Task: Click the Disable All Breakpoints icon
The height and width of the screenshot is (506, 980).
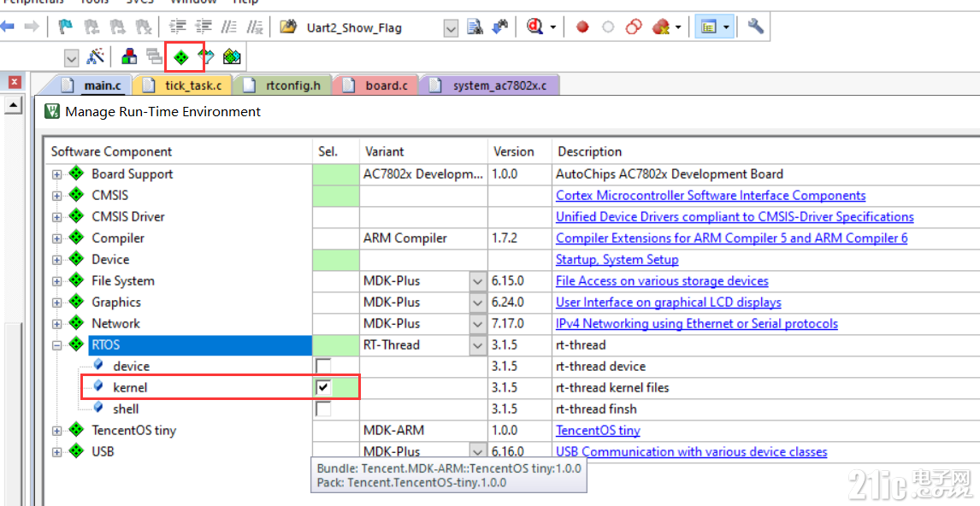Action: point(634,26)
